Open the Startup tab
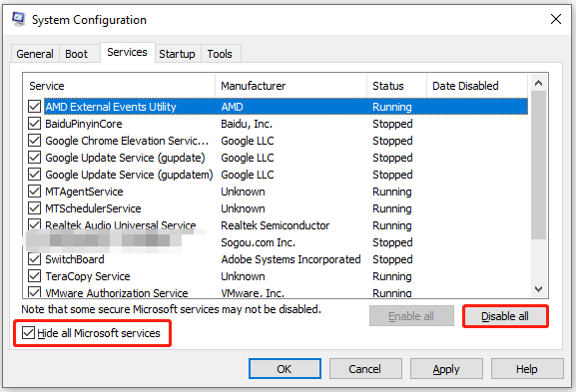576x392 pixels. (x=177, y=54)
